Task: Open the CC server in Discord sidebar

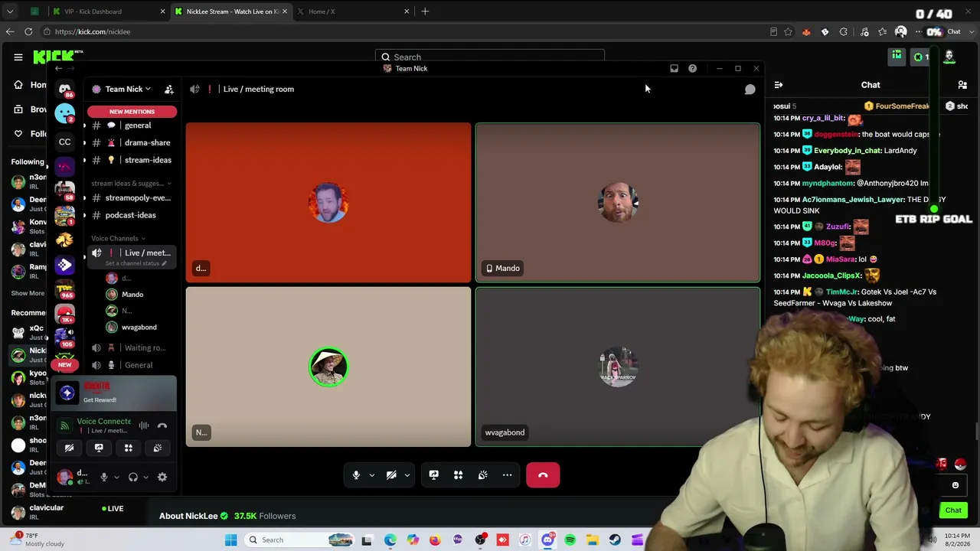Action: [65, 142]
